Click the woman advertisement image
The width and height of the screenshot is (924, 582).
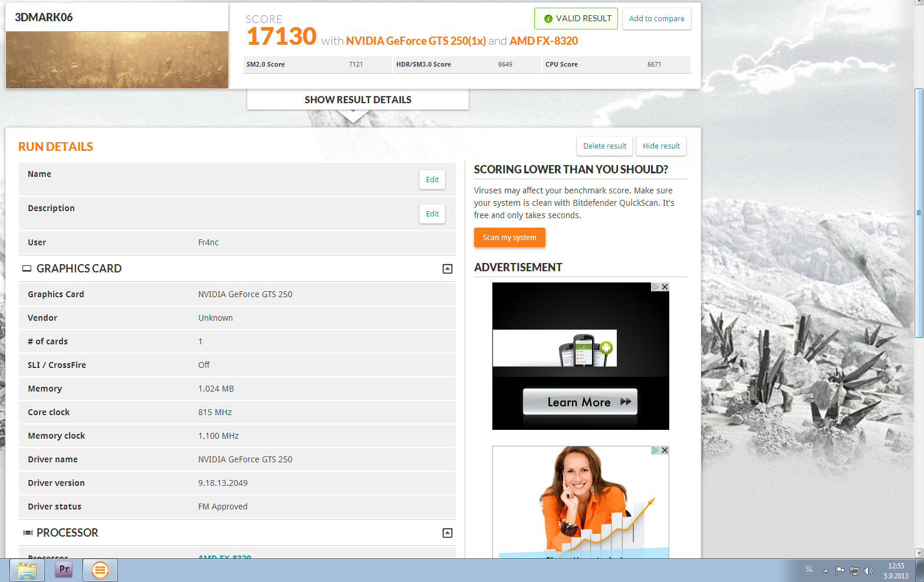[x=581, y=502]
